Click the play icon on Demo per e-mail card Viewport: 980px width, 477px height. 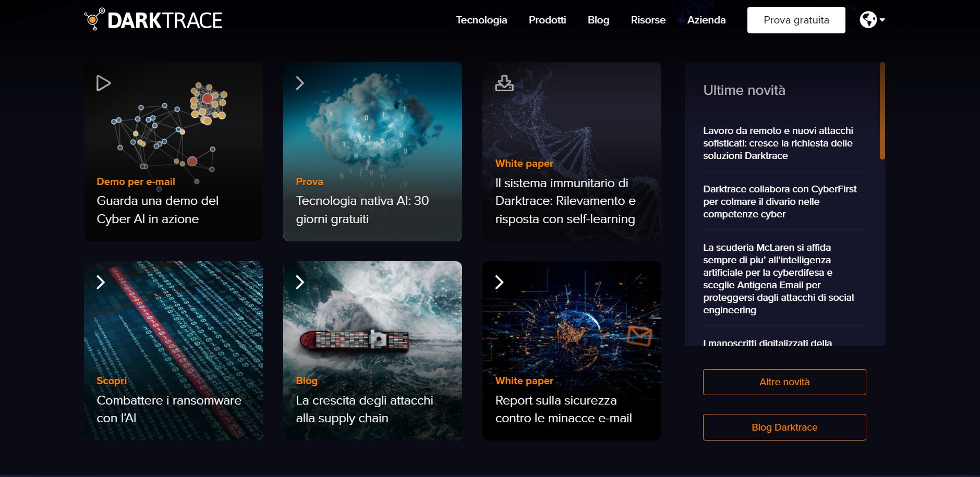(103, 83)
